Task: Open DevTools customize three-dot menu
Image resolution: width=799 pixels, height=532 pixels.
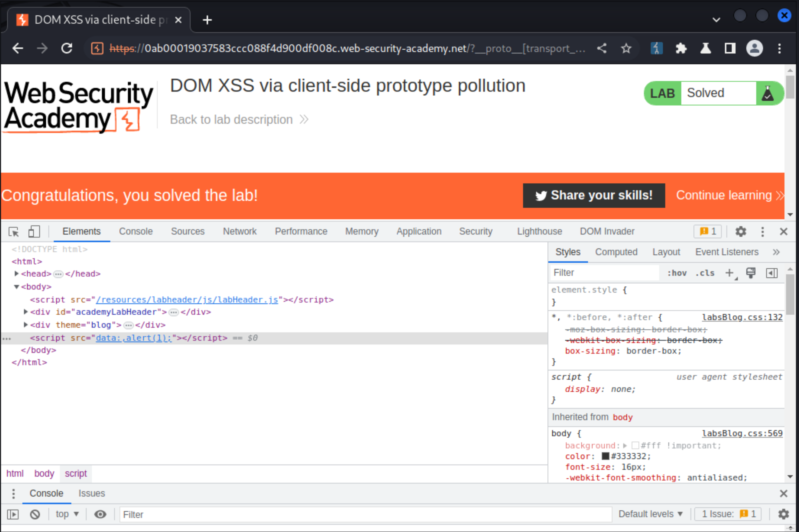Action: (x=762, y=232)
